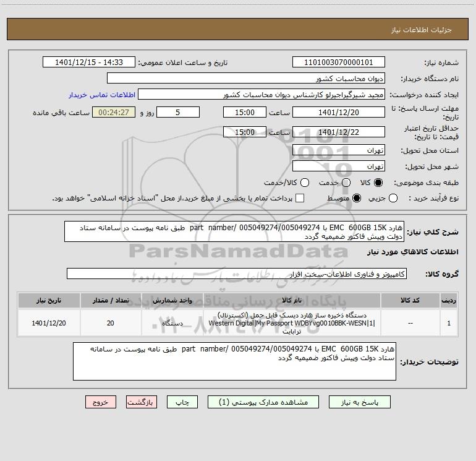Select the Western Digital item table row
The height and width of the screenshot is (461, 476).
tap(238, 323)
